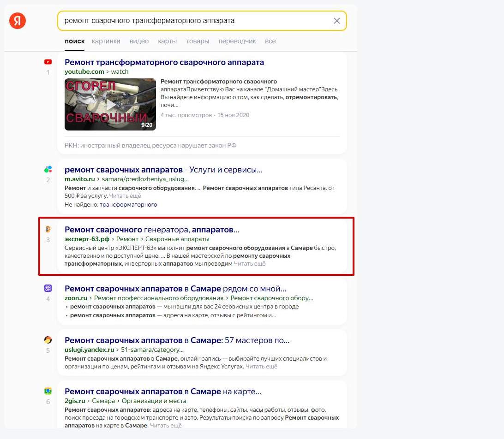Switch to the 'картинки' tab

click(x=106, y=41)
